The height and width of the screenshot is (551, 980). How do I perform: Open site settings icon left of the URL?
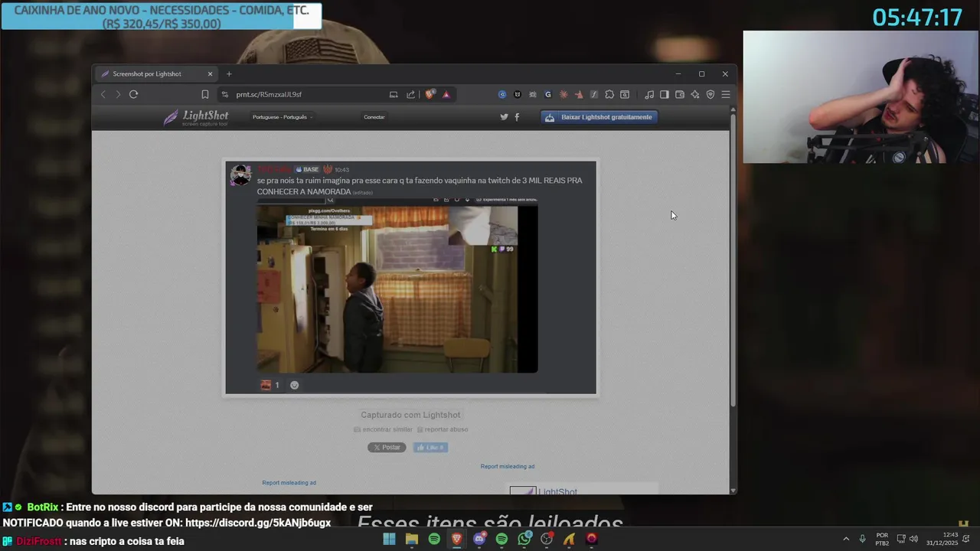pos(224,94)
